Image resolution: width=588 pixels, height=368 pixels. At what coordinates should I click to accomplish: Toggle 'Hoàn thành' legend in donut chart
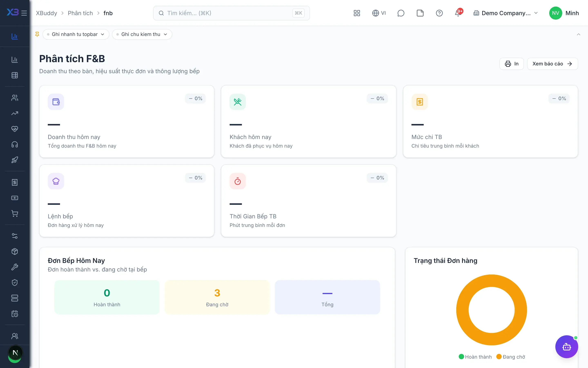pos(475,357)
